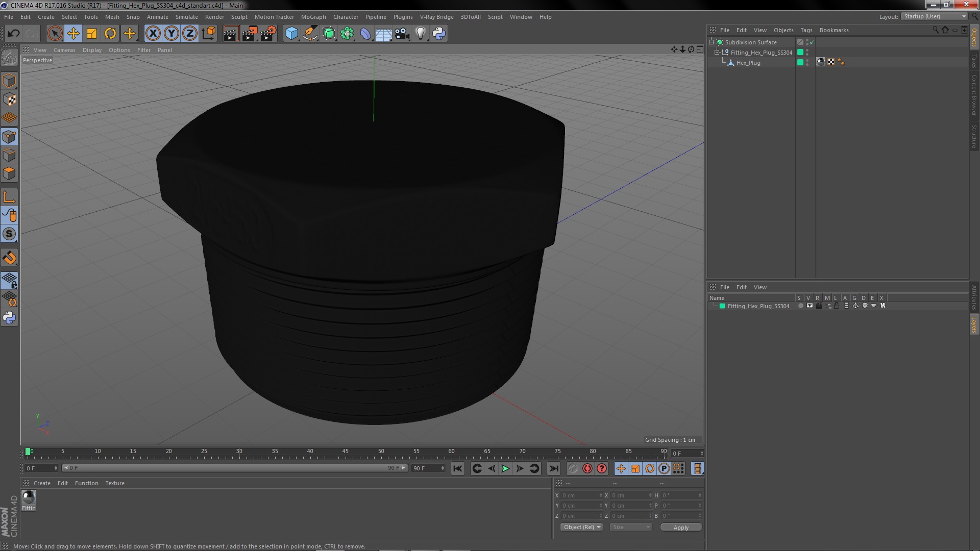Image resolution: width=980 pixels, height=551 pixels.
Task: Click the Light object icon
Action: click(x=420, y=34)
